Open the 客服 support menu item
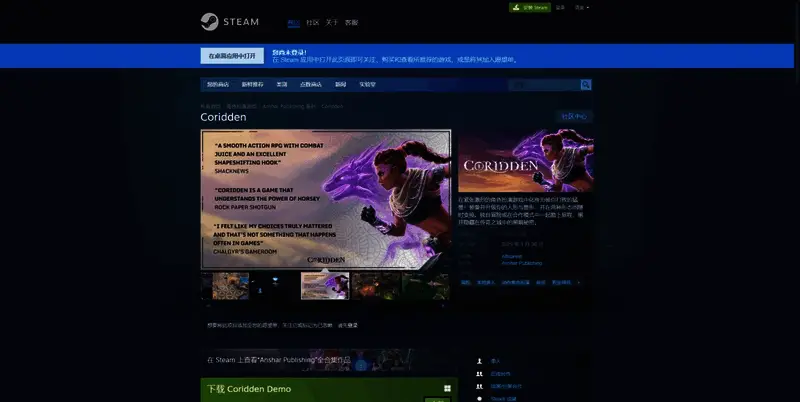 351,22
